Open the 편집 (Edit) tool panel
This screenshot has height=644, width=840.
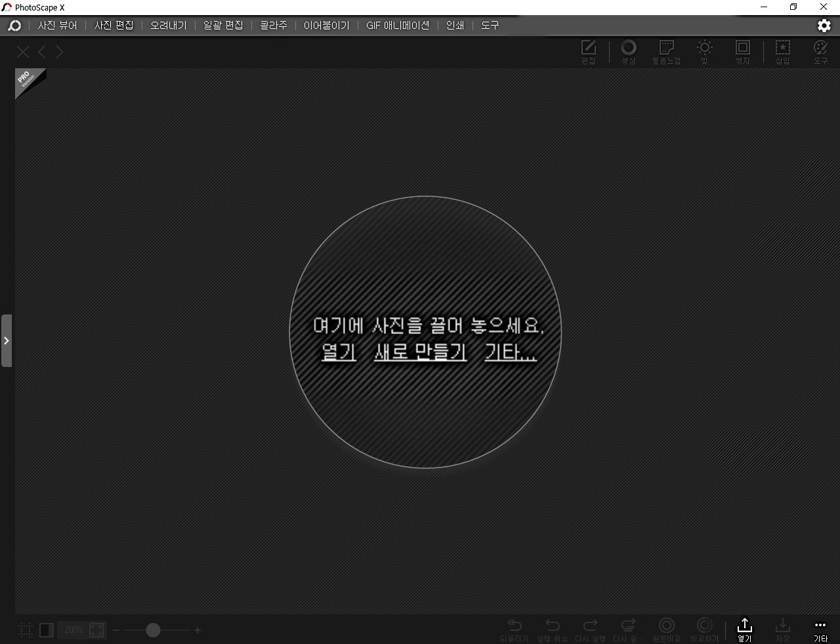(x=589, y=52)
